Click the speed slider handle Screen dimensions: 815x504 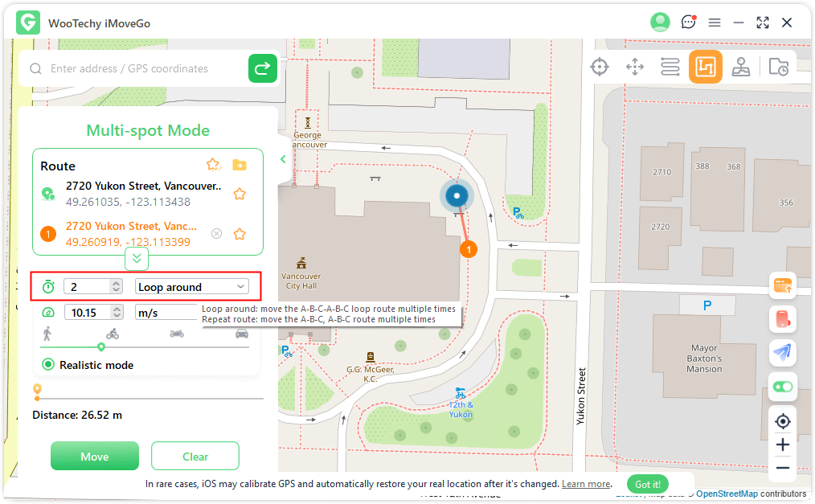point(101,347)
